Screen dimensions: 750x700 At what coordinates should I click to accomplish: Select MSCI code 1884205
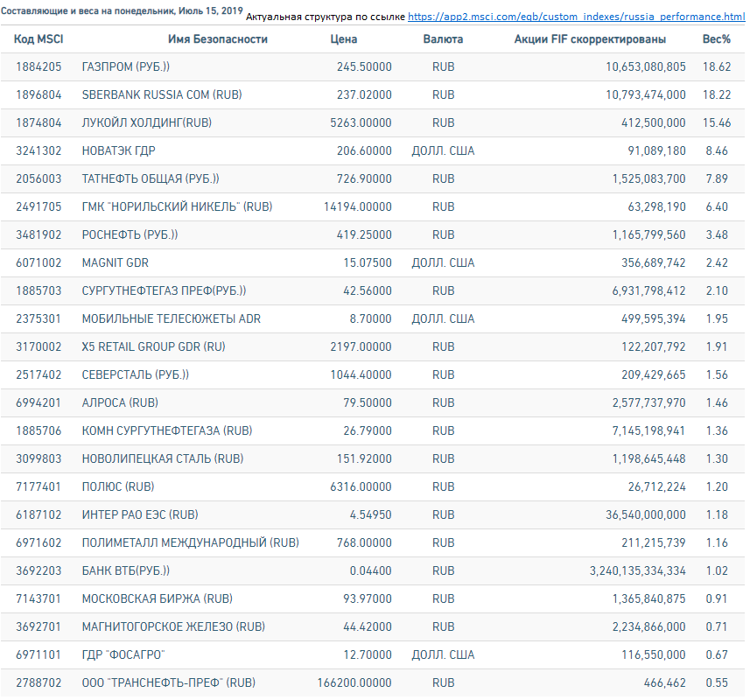click(39, 67)
